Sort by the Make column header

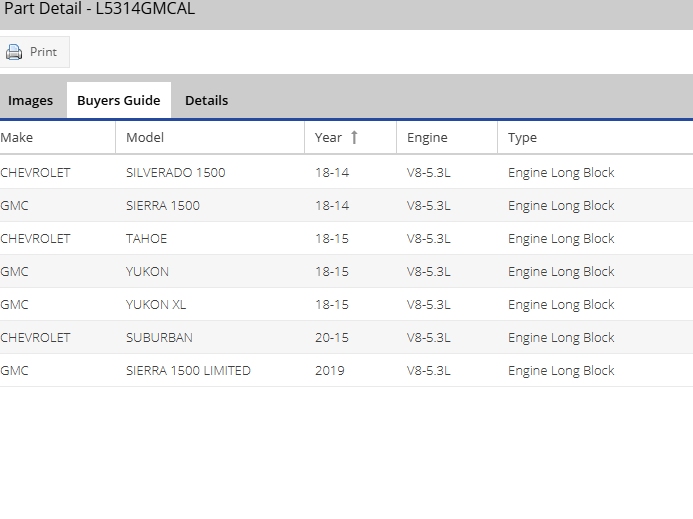[x=17, y=138]
